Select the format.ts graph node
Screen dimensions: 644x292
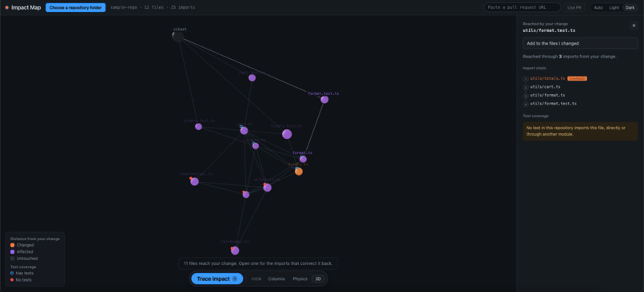point(303,159)
